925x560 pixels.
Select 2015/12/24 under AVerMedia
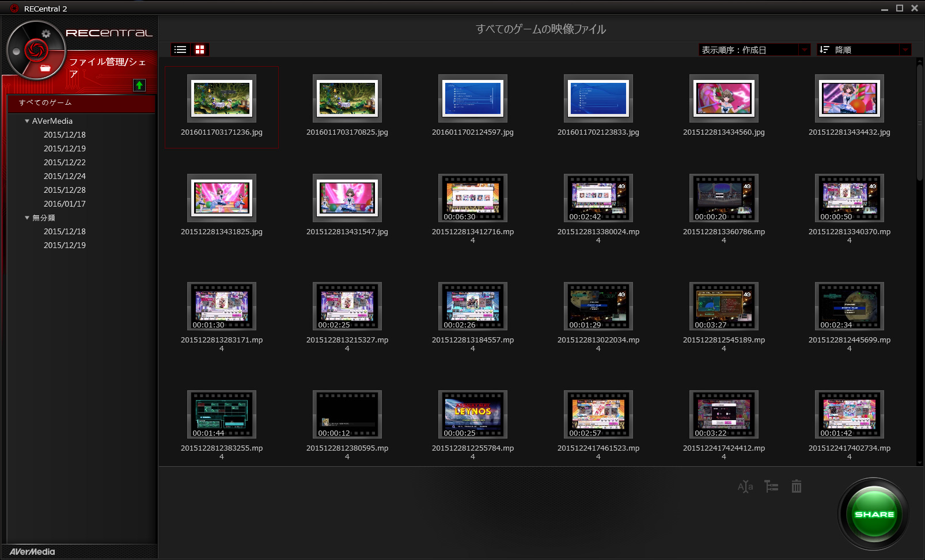coord(65,176)
